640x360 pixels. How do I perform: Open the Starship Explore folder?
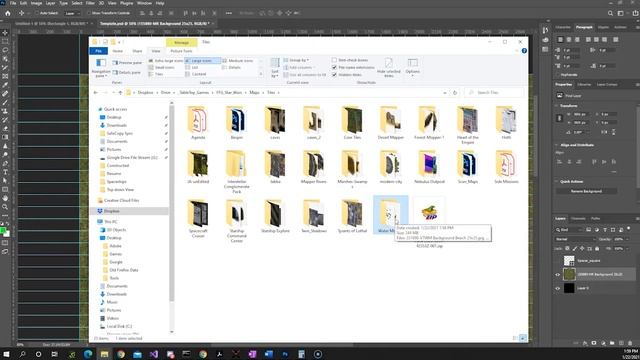pyautogui.click(x=275, y=216)
